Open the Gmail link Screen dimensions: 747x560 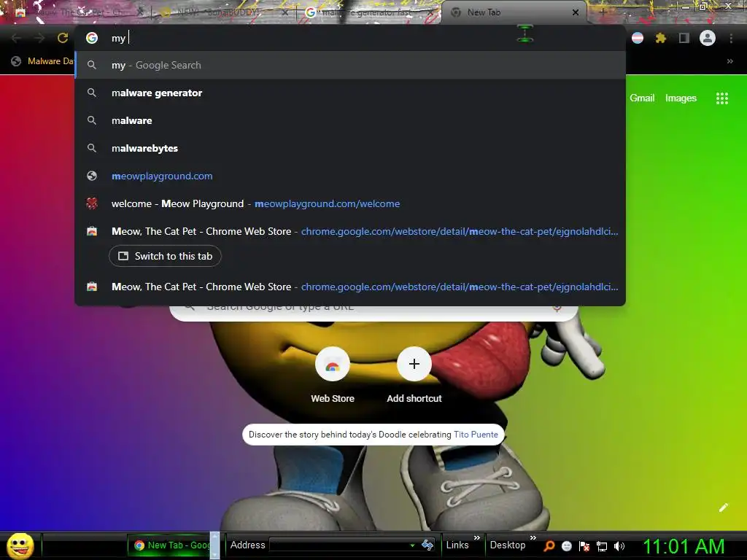click(x=642, y=98)
